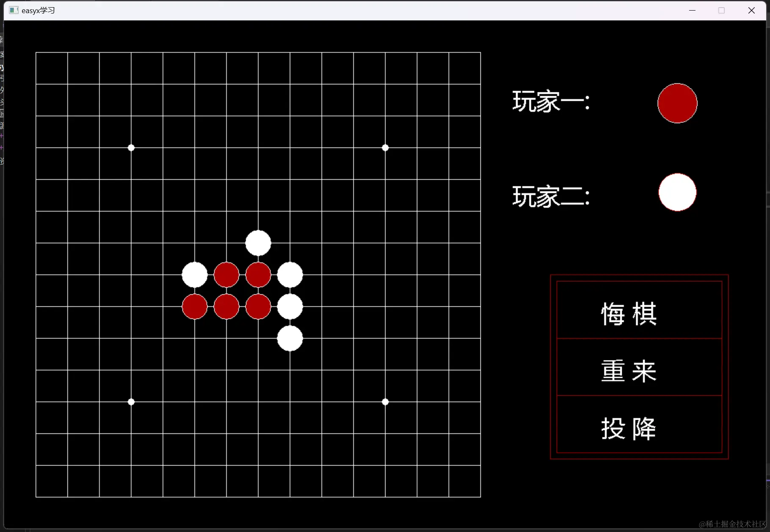
Task: Select the bottom-most white stone
Action: (x=290, y=338)
